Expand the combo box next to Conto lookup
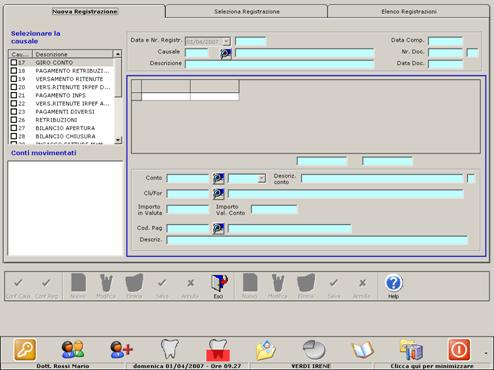This screenshot has height=370, width=494. pos(261,178)
